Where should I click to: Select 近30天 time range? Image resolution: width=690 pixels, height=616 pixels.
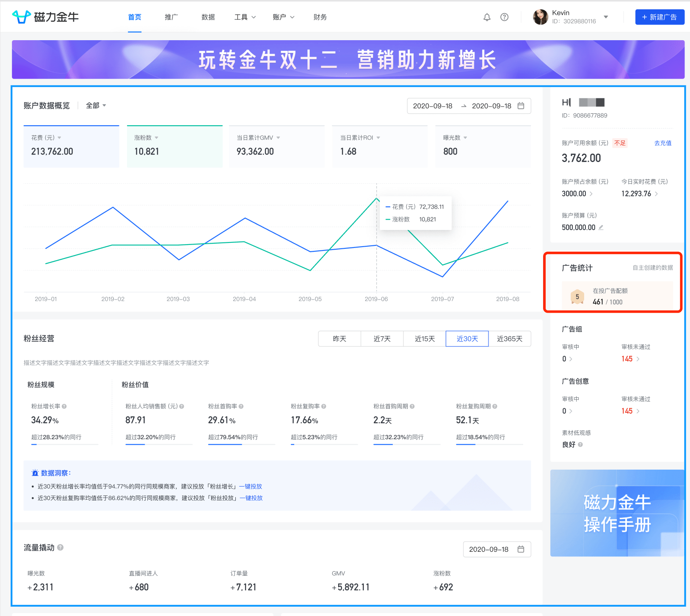[467, 339]
